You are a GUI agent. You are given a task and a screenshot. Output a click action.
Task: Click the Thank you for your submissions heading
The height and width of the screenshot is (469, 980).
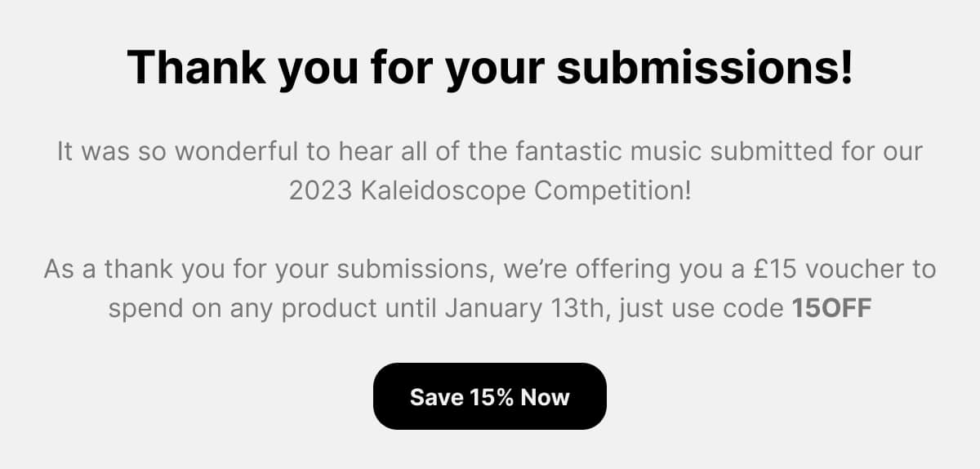[490, 69]
